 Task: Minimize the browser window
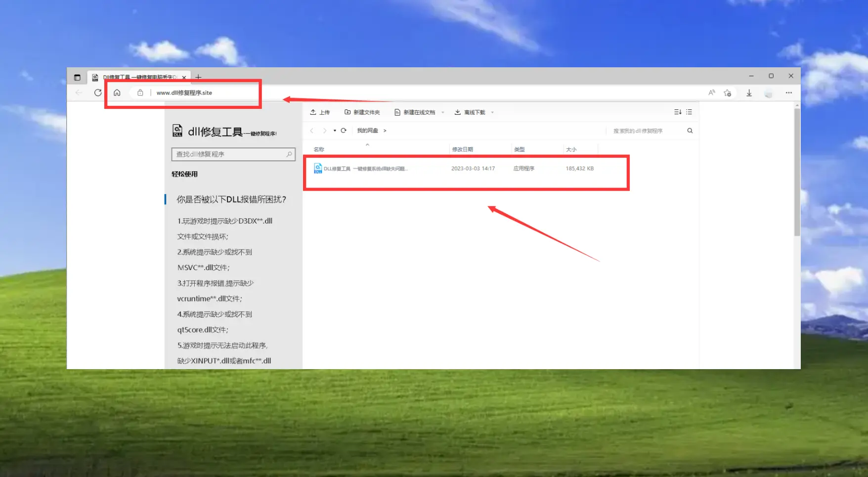(x=751, y=76)
